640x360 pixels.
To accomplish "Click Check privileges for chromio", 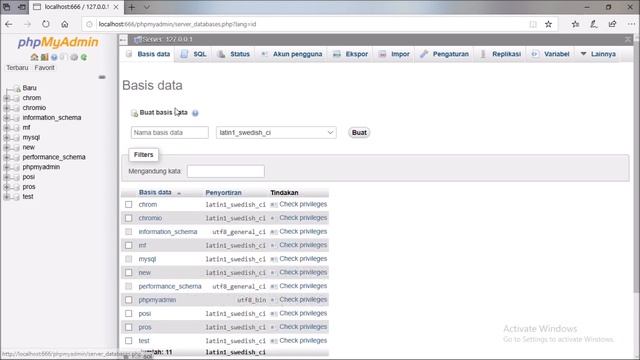I will point(303,218).
